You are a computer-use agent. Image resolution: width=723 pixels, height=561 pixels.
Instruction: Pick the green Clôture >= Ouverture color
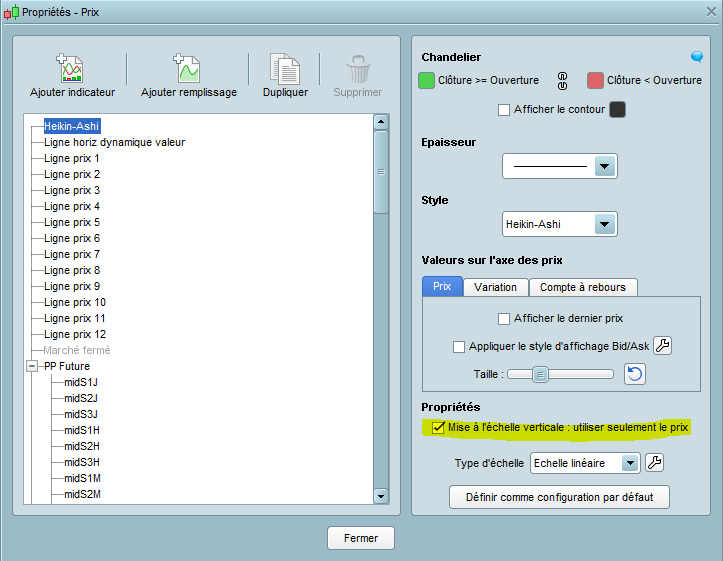click(x=426, y=80)
